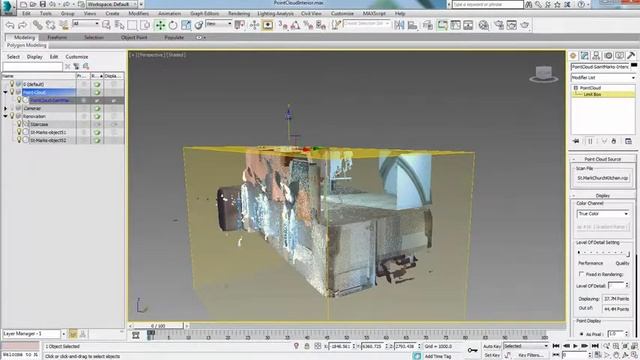
Task: Open the Motion command panel tab
Action: (x=608, y=56)
